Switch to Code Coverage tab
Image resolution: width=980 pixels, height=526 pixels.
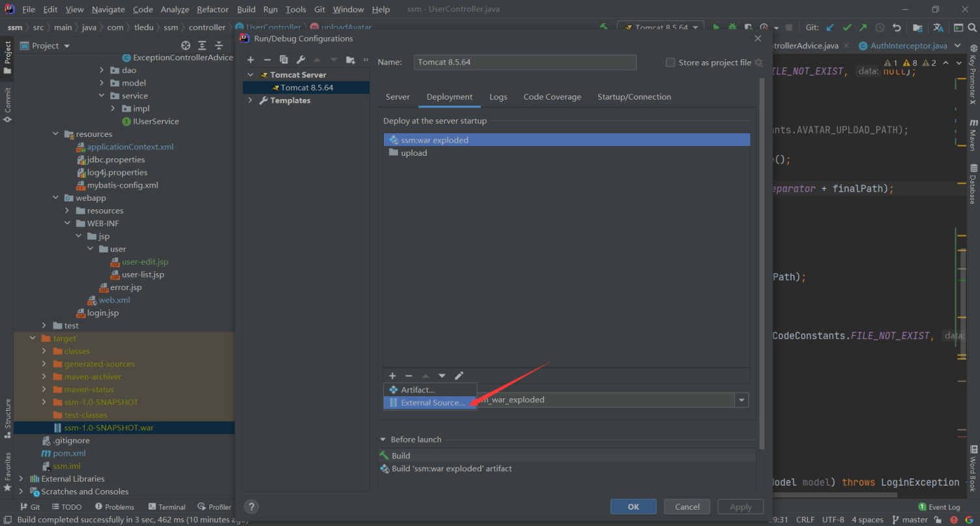(x=552, y=97)
